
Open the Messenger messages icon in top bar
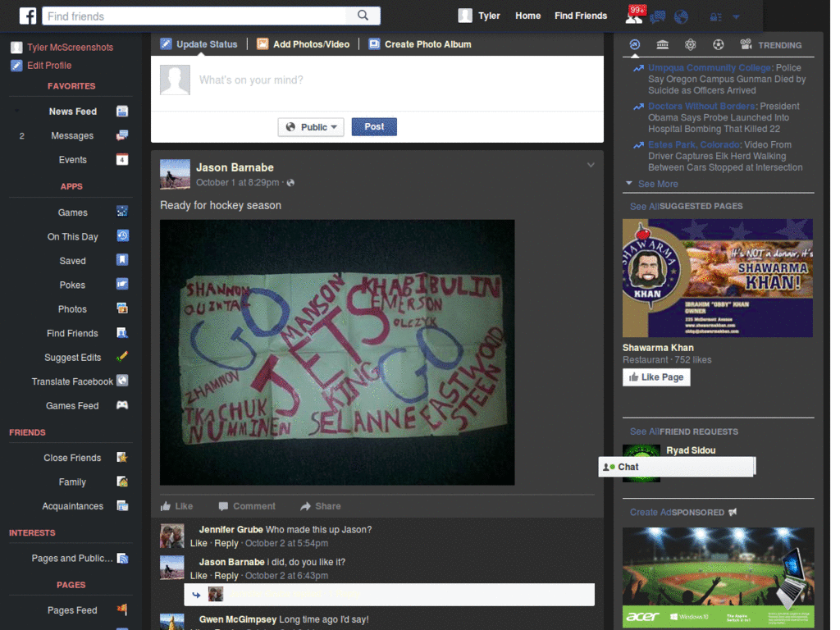pos(658,17)
